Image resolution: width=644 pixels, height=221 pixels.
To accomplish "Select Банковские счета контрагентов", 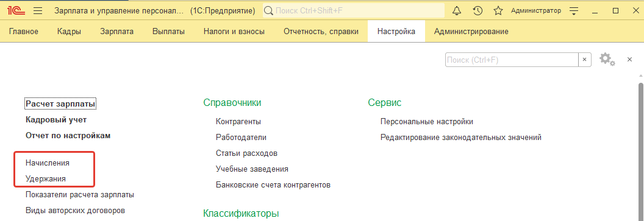I will [x=273, y=185].
